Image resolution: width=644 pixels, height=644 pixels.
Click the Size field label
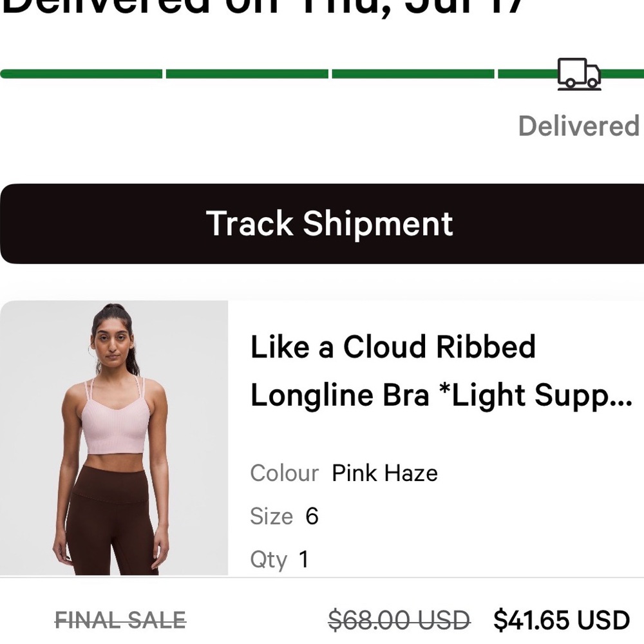(x=271, y=516)
